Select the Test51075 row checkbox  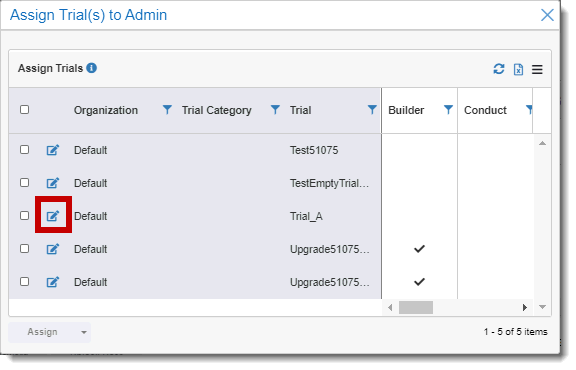click(x=25, y=150)
